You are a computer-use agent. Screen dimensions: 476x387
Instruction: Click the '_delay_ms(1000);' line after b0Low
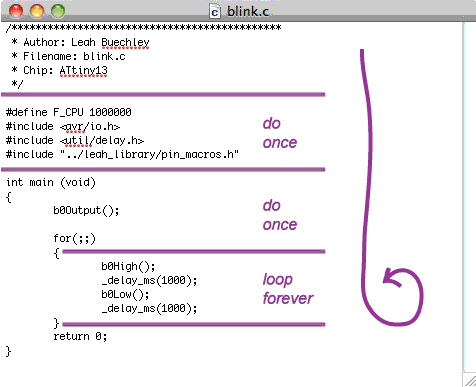(149, 308)
